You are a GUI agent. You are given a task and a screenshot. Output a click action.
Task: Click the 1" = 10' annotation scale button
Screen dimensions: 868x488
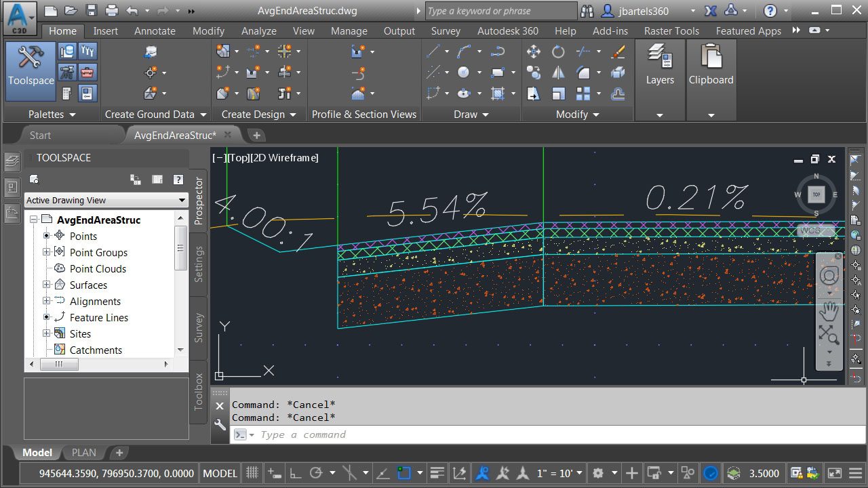(559, 473)
